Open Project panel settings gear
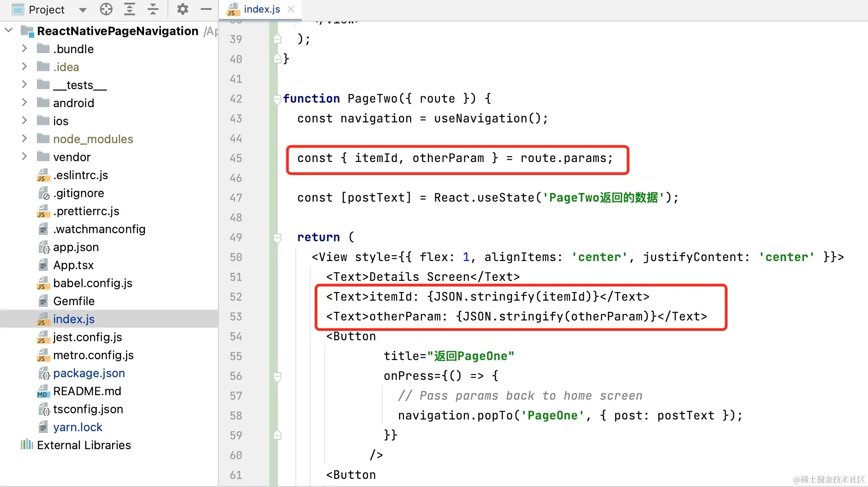This screenshot has height=487, width=868. (182, 9)
